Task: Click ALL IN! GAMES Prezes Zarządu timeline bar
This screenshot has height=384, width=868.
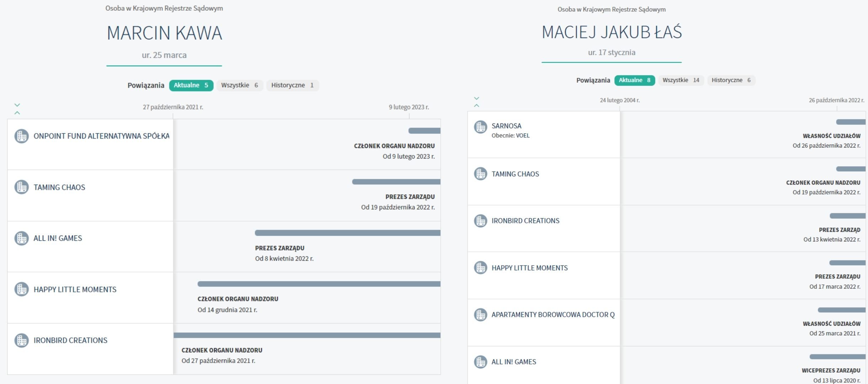Action: pyautogui.click(x=347, y=233)
